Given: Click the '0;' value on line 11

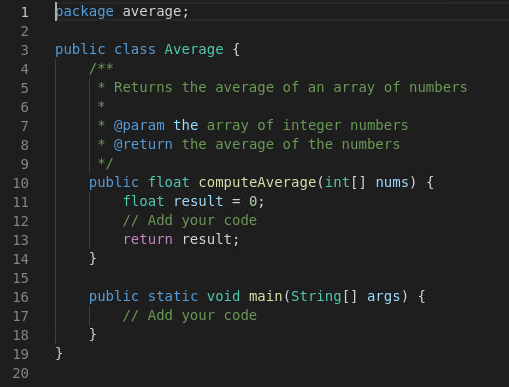Looking at the screenshot, I should (257, 202).
